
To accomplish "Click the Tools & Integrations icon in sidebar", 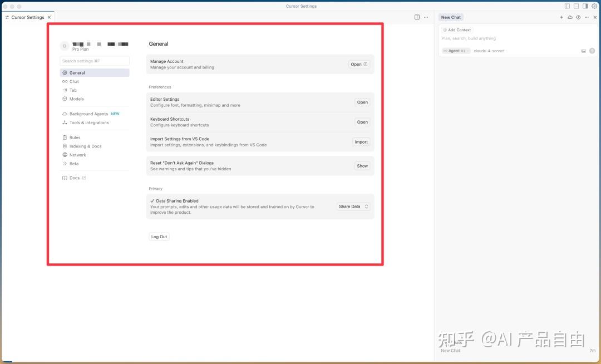I will pyautogui.click(x=65, y=122).
